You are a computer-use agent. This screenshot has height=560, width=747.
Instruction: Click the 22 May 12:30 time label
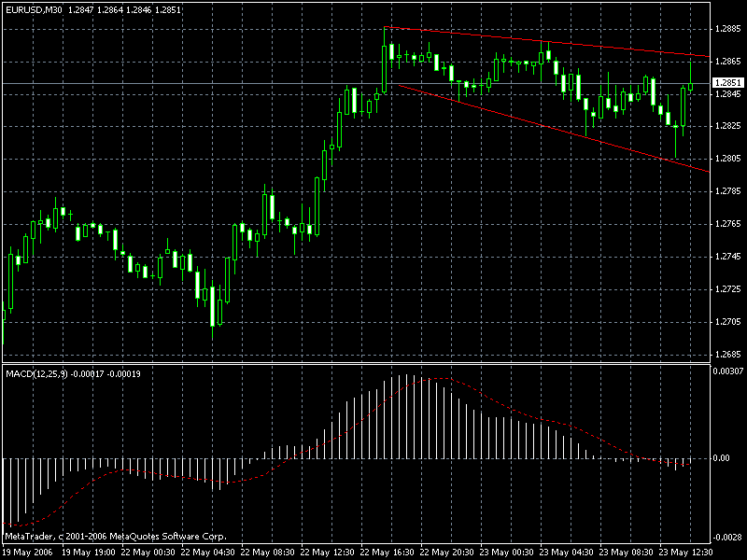coord(328,553)
